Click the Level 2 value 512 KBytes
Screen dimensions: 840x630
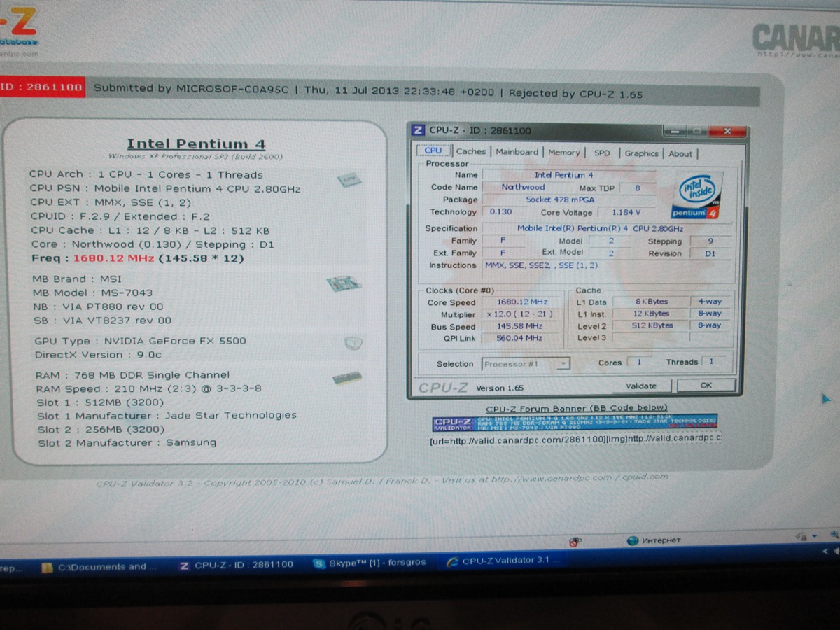pyautogui.click(x=650, y=325)
